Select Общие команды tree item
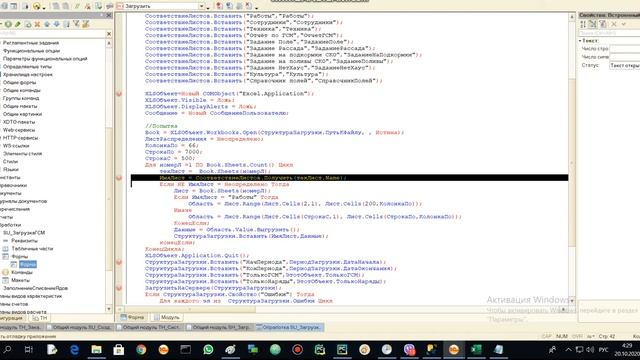The image size is (640, 360). (22, 90)
